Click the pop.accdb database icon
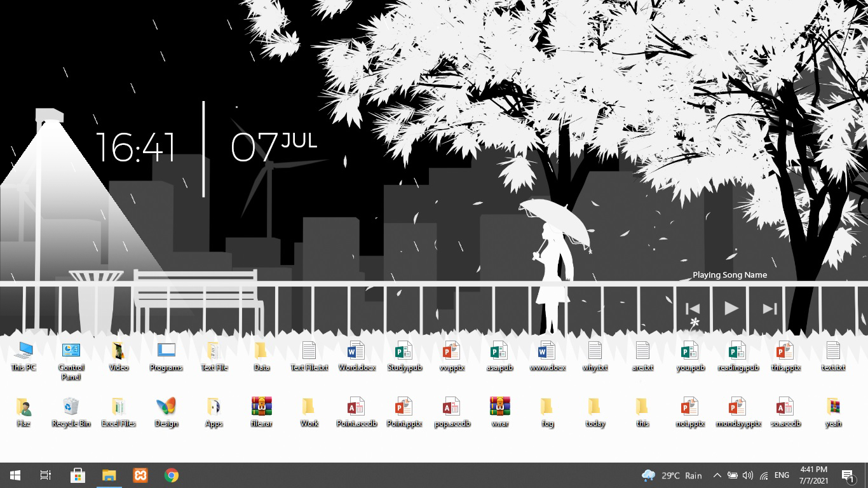This screenshot has height=488, width=868. 452,412
